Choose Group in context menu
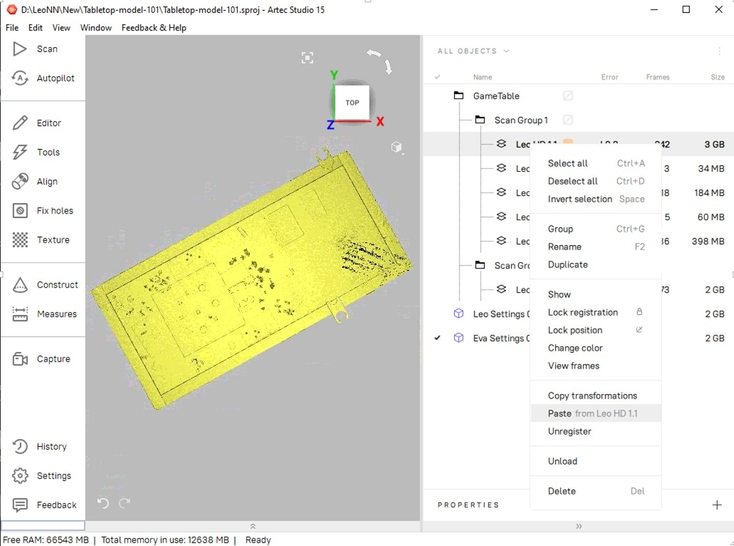This screenshot has width=734, height=546. 595,229
